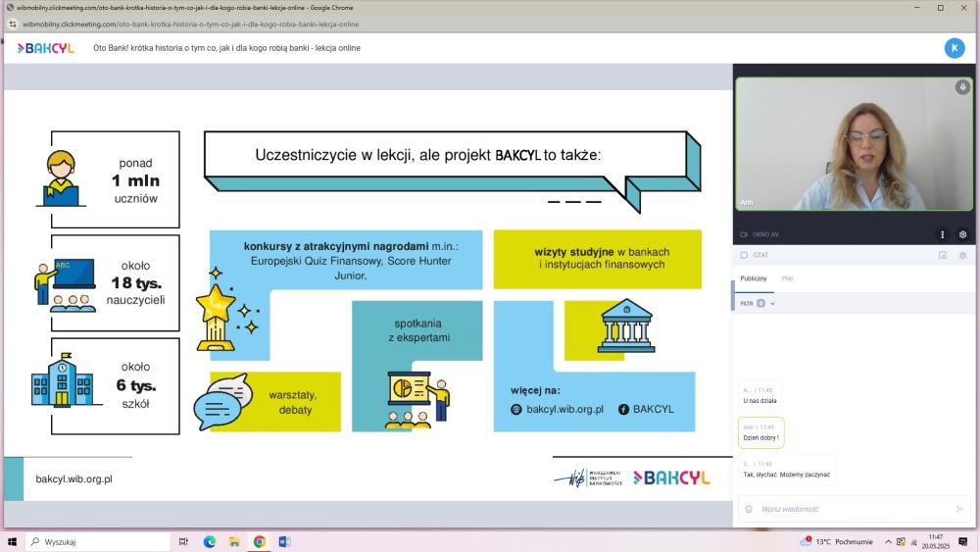Click the browser URL address field

191,25
